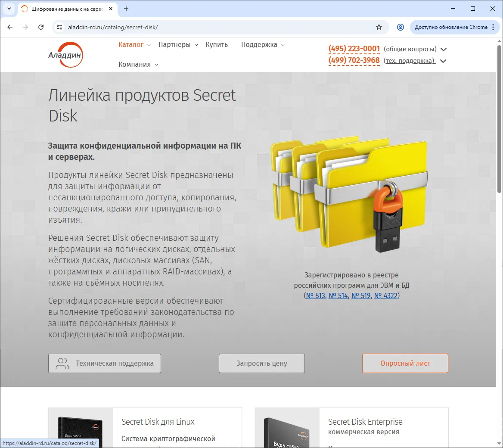Viewport: 503px width, 448px height.
Task: Click the yellow folders with USB token image
Action: [x=350, y=194]
